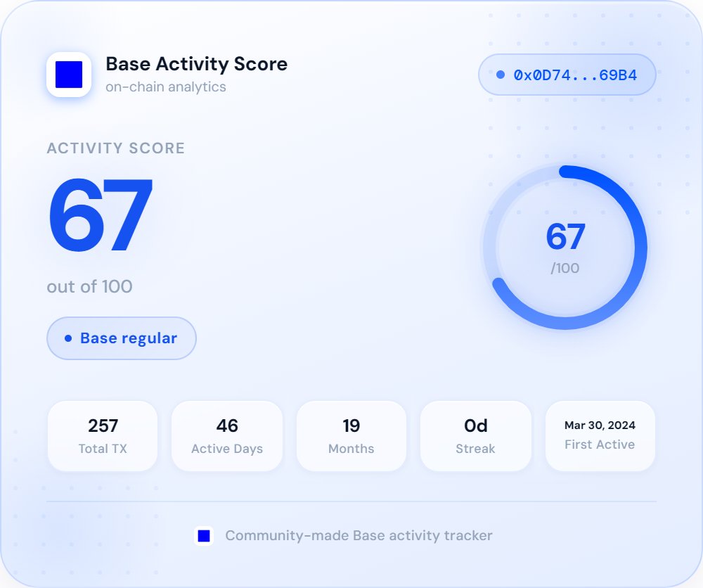The width and height of the screenshot is (703, 588).
Task: Click the on-chain analytics subtitle
Action: [165, 87]
